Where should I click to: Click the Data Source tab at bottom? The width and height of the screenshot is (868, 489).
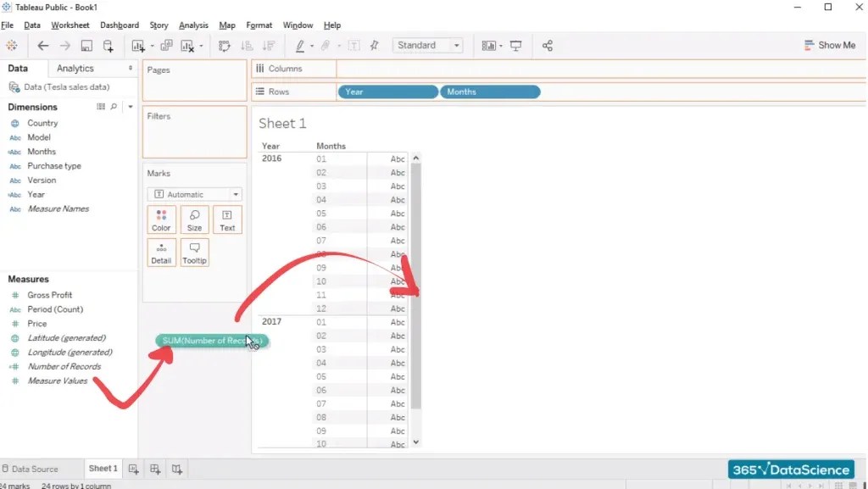36,468
